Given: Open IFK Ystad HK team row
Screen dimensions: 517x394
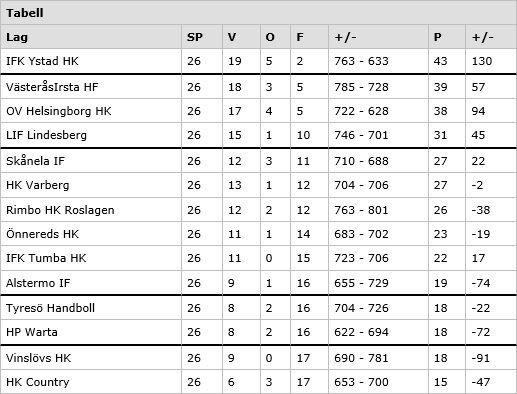Looking at the screenshot, I should pos(258,61).
